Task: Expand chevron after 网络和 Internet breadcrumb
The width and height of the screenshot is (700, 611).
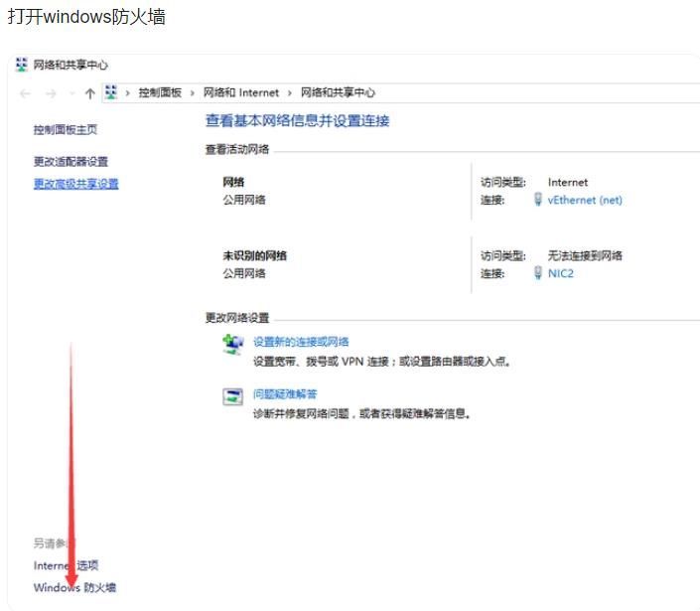Action: pyautogui.click(x=290, y=93)
